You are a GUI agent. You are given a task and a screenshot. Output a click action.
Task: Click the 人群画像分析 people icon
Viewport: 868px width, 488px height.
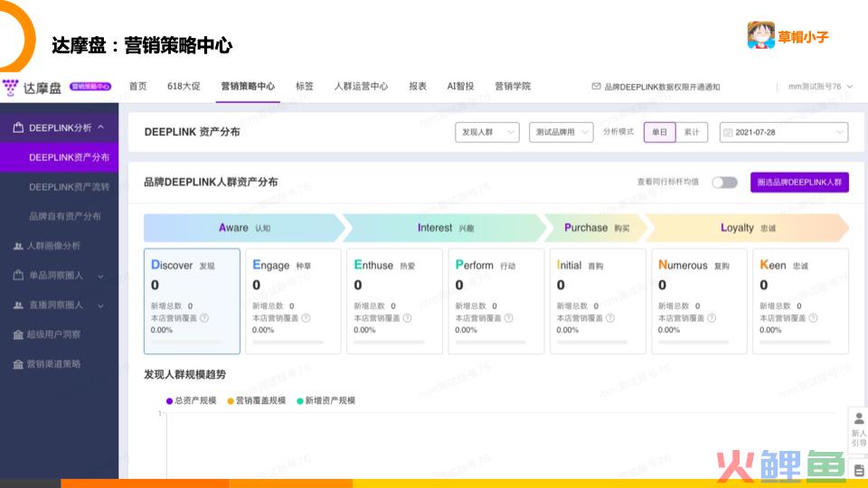[18, 246]
